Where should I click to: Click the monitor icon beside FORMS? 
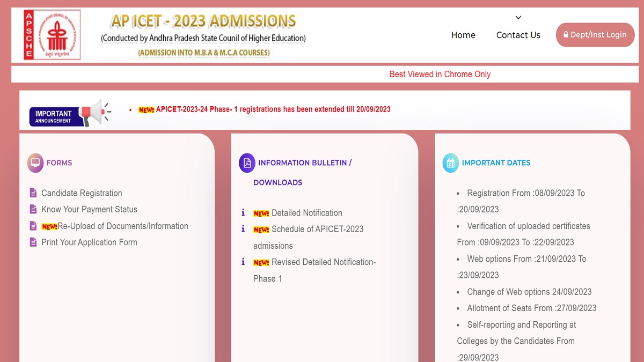coord(35,162)
